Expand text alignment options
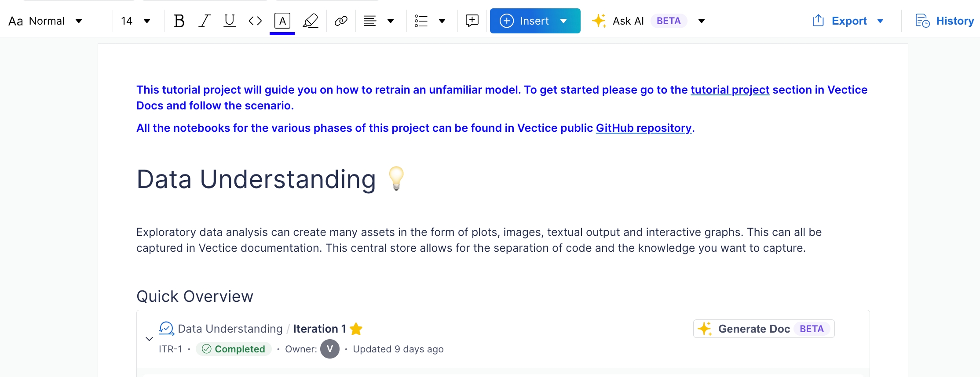This screenshot has width=980, height=377. pyautogui.click(x=390, y=21)
